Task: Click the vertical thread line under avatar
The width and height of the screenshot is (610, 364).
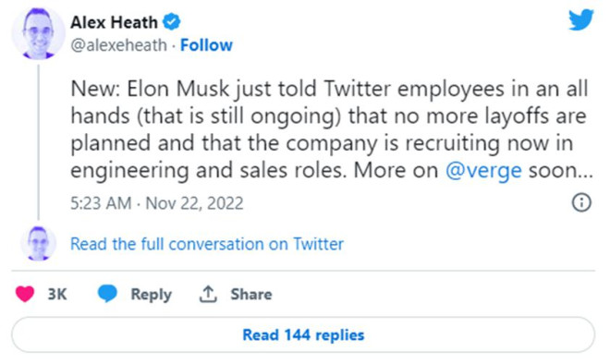Action: pos(39,142)
